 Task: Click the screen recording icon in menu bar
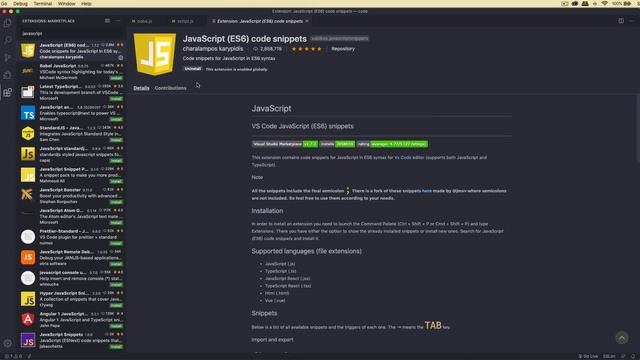click(564, 3)
